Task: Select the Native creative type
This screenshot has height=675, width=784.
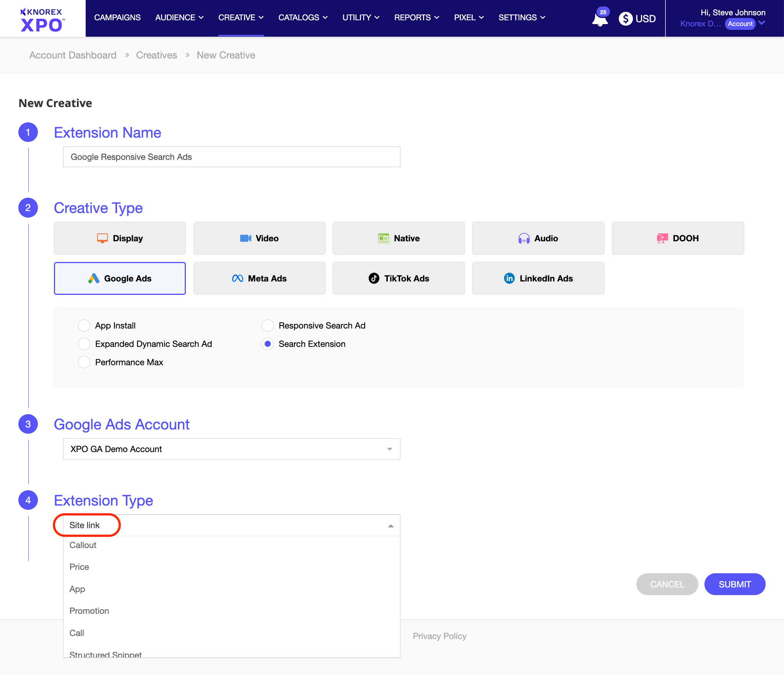Action: coord(399,238)
